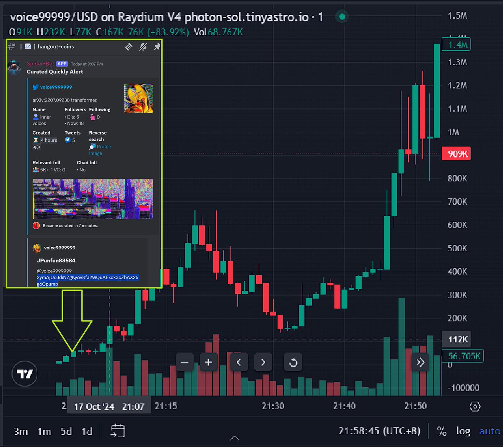Select 5d time range

[x=66, y=431]
